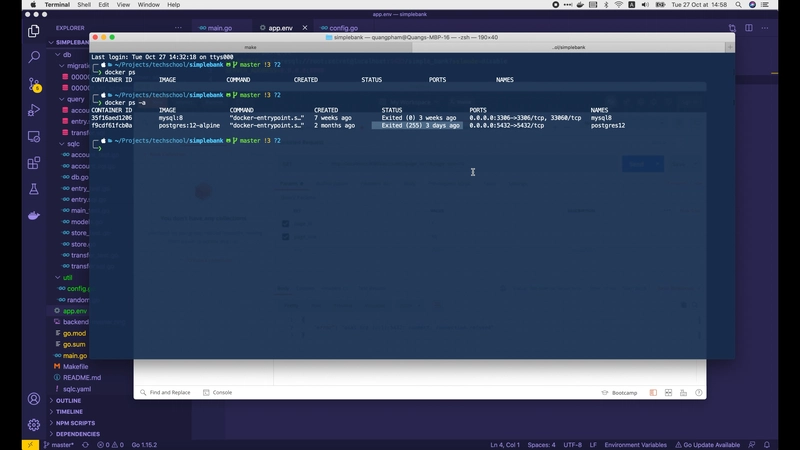Image resolution: width=800 pixels, height=450 pixels.
Task: Expand the NPM SCRIPTS section
Action: point(75,423)
